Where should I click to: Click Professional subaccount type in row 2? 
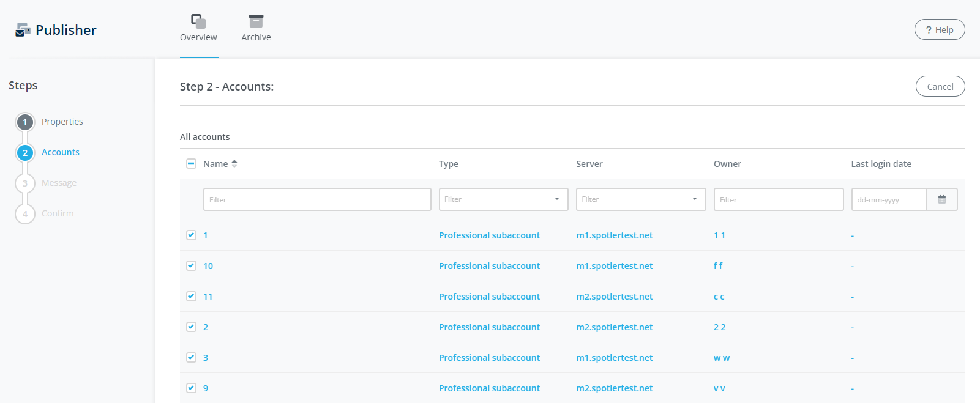coord(489,327)
